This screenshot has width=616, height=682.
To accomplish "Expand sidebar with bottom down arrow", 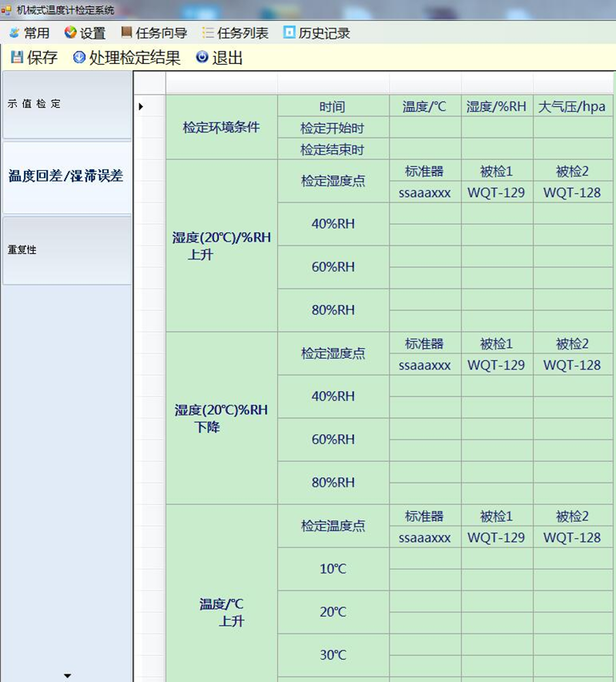I will [67, 676].
